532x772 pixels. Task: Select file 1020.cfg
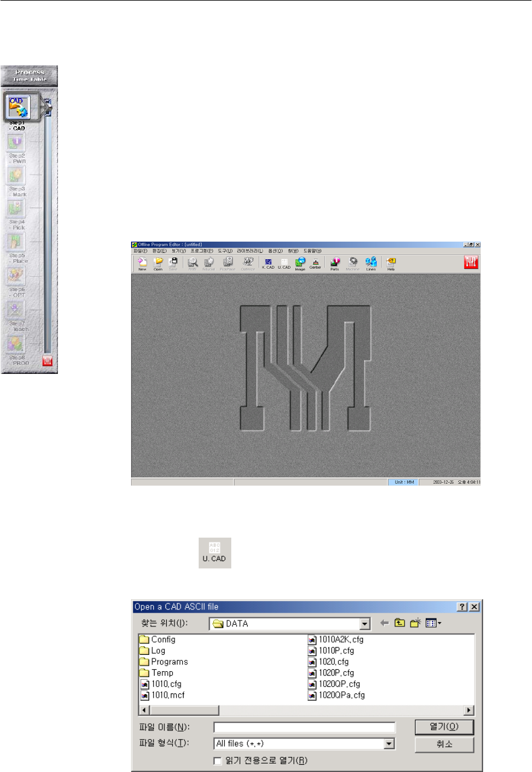[328, 661]
